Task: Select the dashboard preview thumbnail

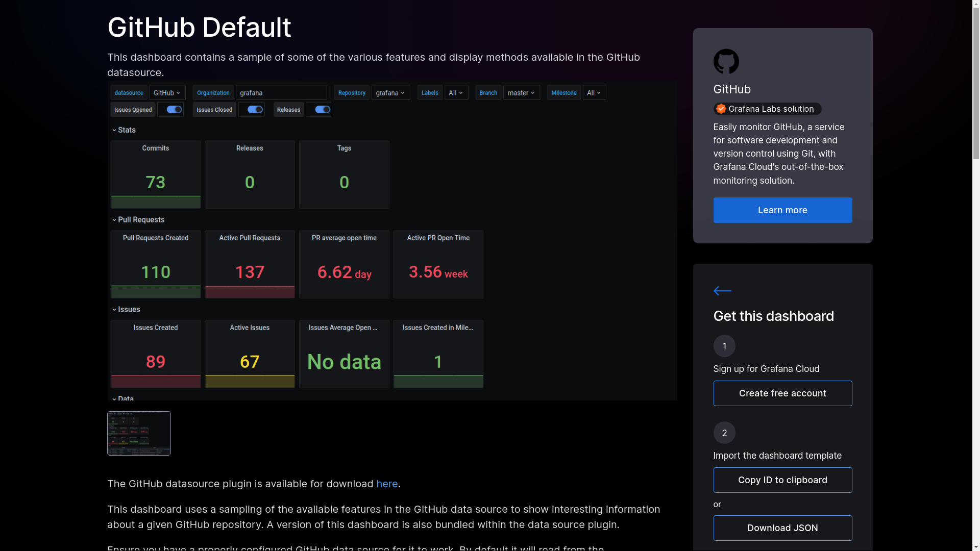Action: click(x=138, y=433)
